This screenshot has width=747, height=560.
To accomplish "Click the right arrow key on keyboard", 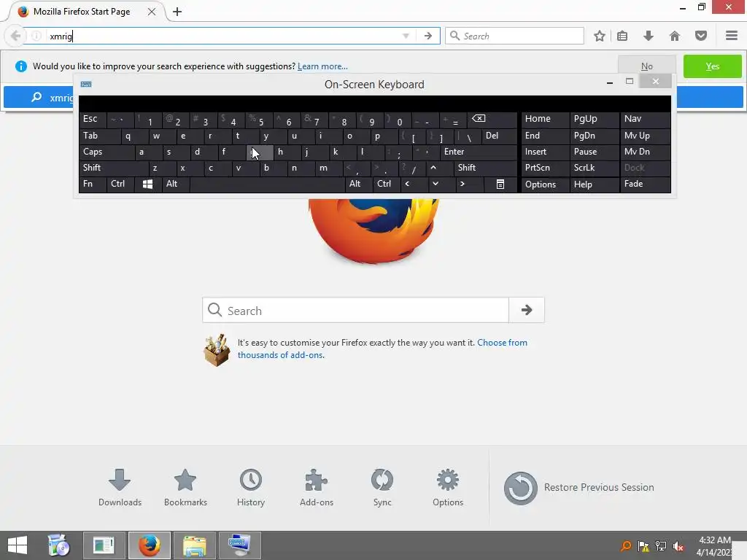I will (x=469, y=184).
